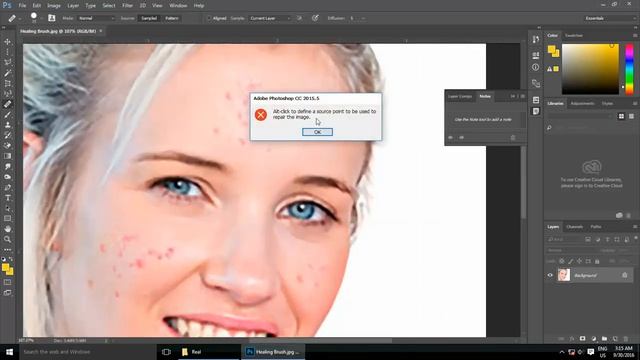Viewport: 640px width, 360px height.
Task: Open the Windows Start button
Action: point(9,352)
